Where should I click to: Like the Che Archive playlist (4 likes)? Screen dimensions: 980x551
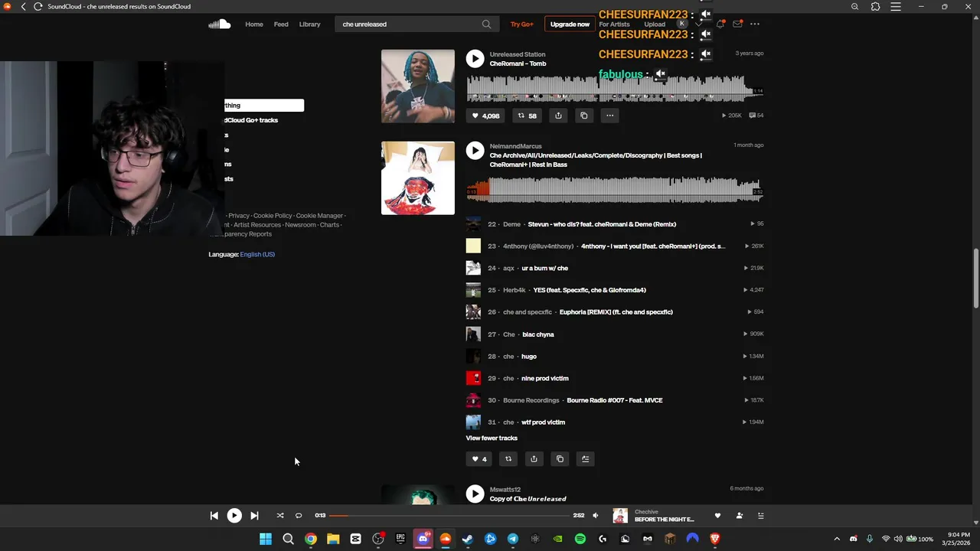click(x=479, y=459)
